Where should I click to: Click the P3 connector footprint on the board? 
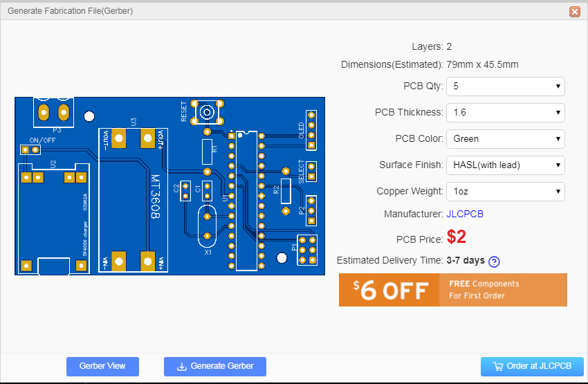pyautogui.click(x=54, y=112)
